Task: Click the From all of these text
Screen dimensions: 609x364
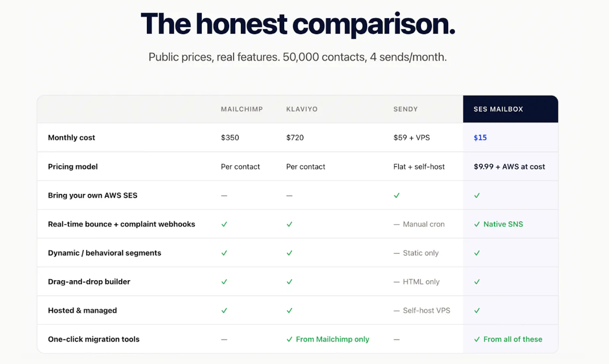Action: 513,339
